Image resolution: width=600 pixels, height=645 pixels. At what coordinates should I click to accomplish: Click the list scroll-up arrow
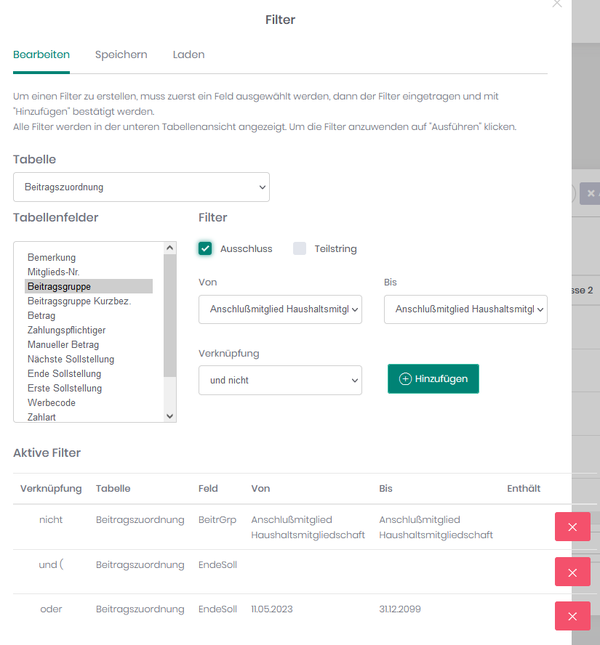click(169, 248)
